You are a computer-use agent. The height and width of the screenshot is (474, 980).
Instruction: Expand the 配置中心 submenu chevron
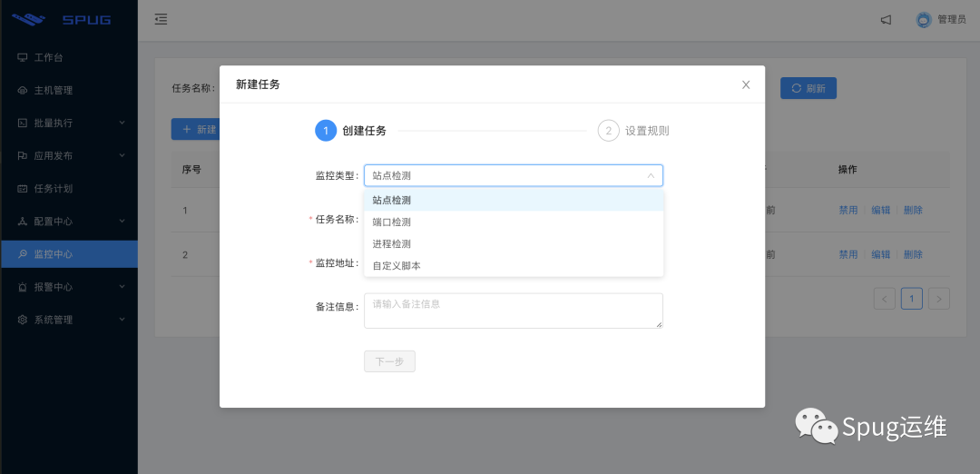pyautogui.click(x=122, y=221)
